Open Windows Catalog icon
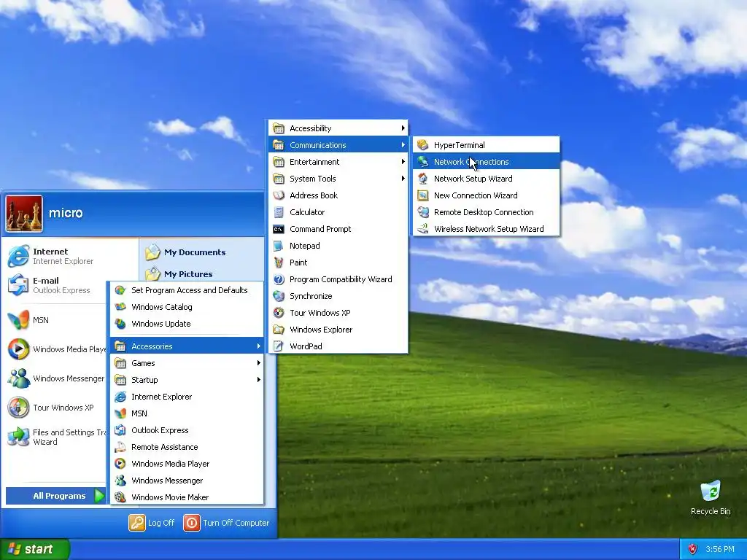This screenshot has height=560, width=747. [120, 307]
